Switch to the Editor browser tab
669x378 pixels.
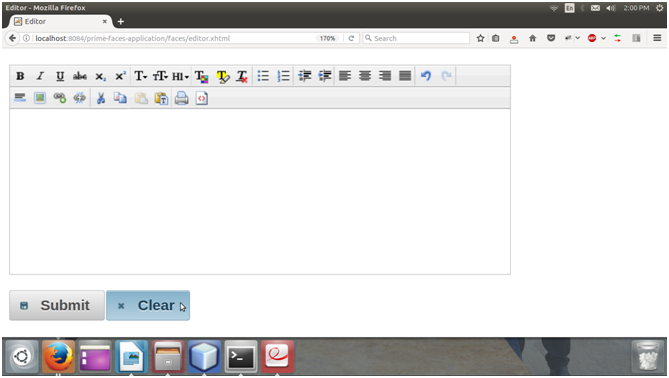tap(61, 21)
